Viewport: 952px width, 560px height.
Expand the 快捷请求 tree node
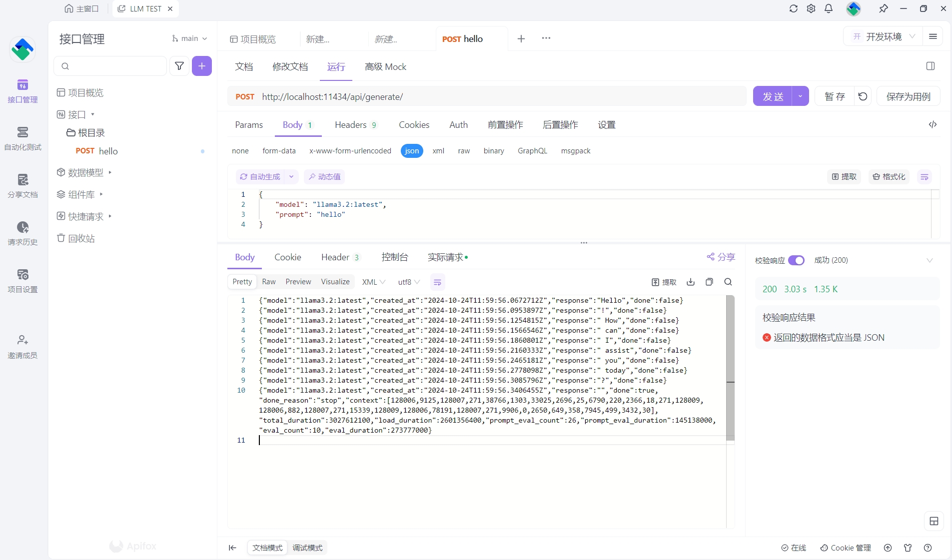coord(110,216)
